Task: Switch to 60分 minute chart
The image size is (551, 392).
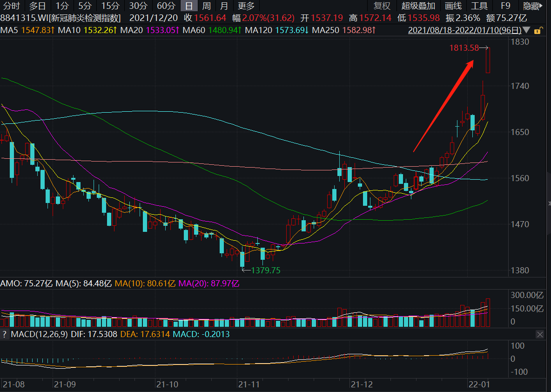Action: (x=166, y=6)
